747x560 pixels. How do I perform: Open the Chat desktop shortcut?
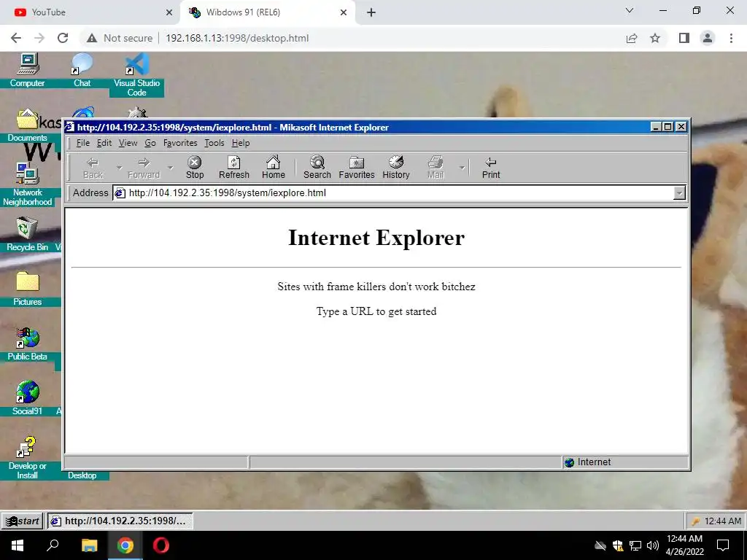[x=82, y=71]
